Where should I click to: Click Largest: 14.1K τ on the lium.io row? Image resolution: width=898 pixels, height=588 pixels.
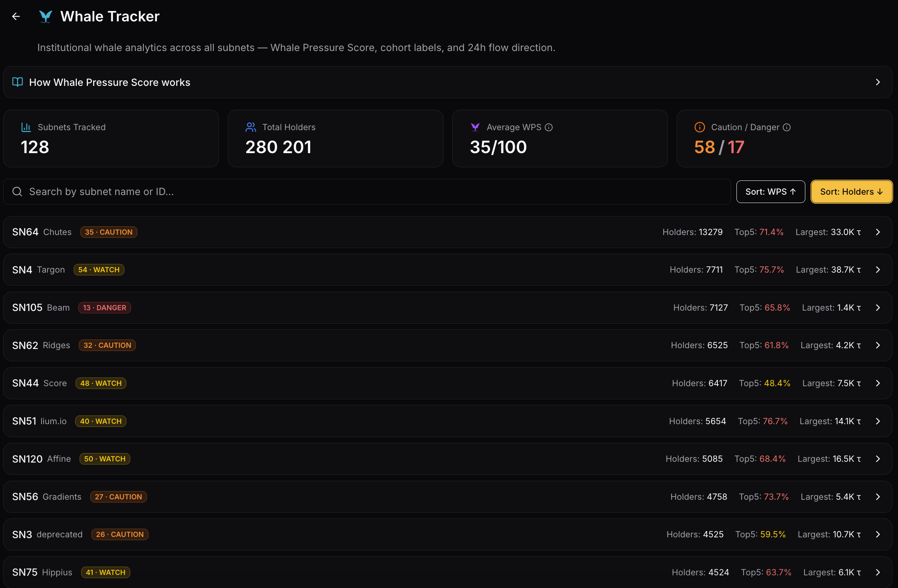(830, 421)
